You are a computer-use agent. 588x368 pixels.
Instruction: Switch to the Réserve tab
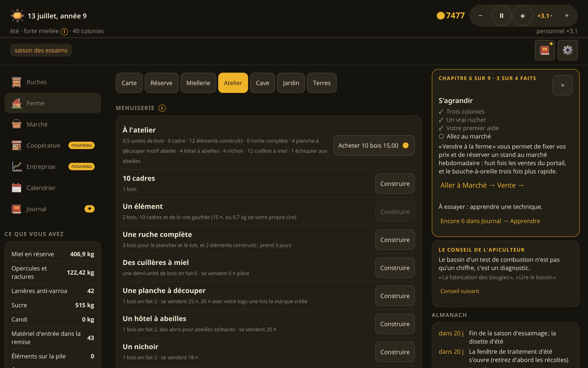point(161,83)
